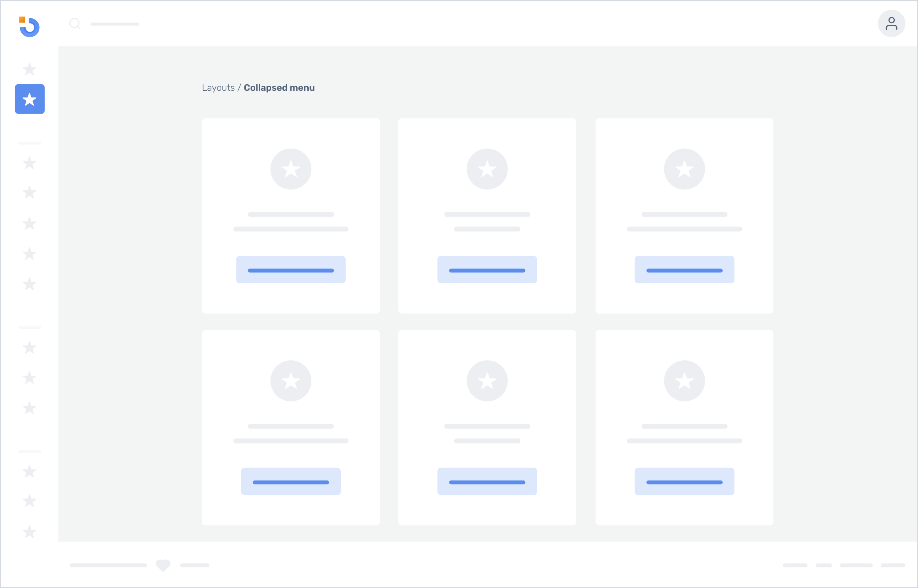
Task: Select the Collapsed menu breadcrumb item
Action: pyautogui.click(x=279, y=87)
